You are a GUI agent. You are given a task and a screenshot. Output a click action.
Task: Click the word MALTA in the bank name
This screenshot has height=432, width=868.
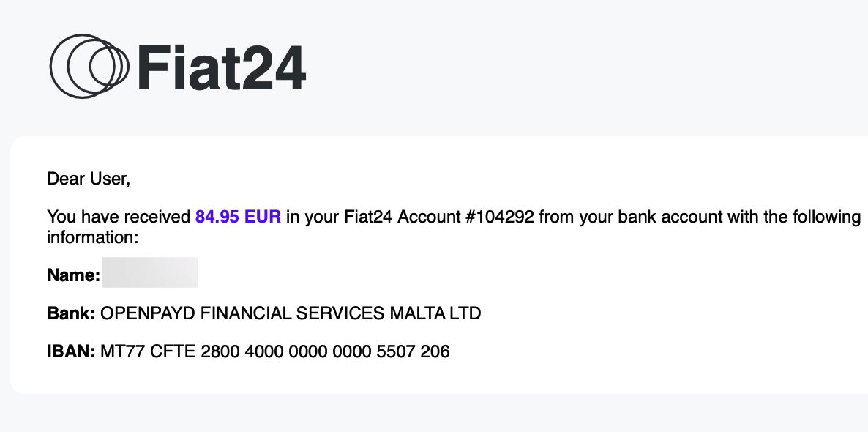[415, 313]
